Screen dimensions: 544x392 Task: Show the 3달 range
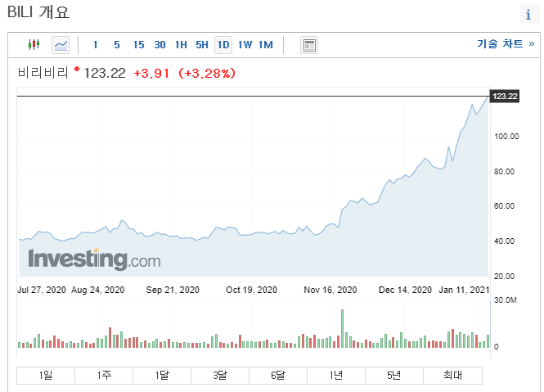click(x=220, y=376)
